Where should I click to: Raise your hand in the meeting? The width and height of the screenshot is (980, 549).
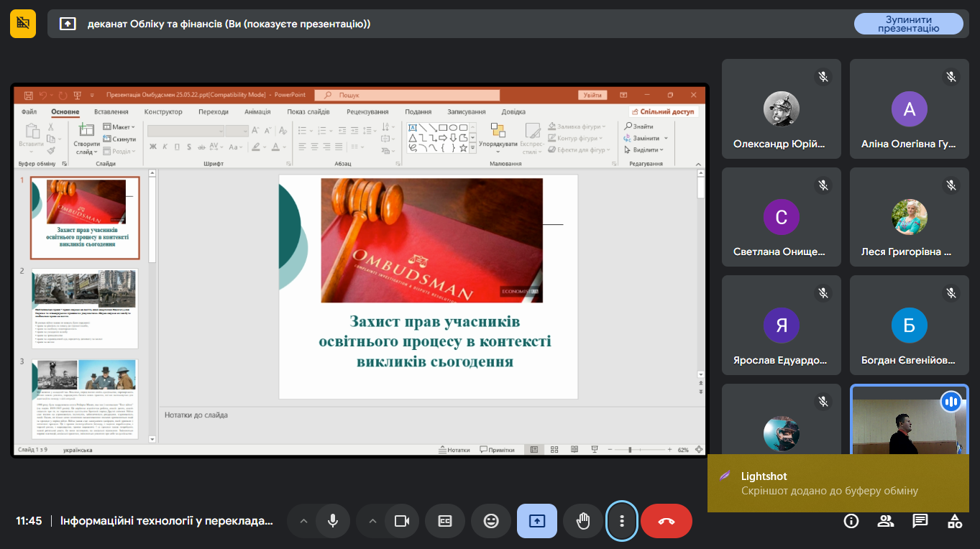pyautogui.click(x=583, y=521)
